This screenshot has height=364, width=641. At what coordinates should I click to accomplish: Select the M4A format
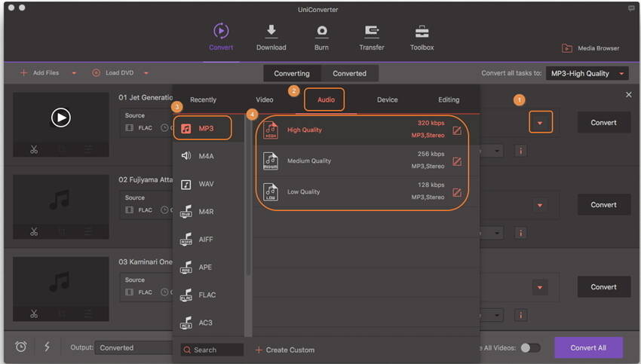(x=208, y=156)
